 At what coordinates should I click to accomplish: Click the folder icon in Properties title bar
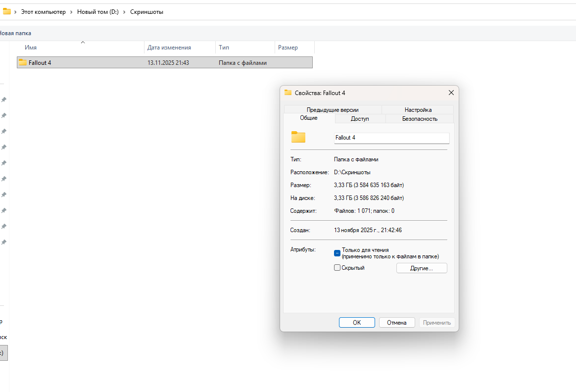pyautogui.click(x=288, y=93)
